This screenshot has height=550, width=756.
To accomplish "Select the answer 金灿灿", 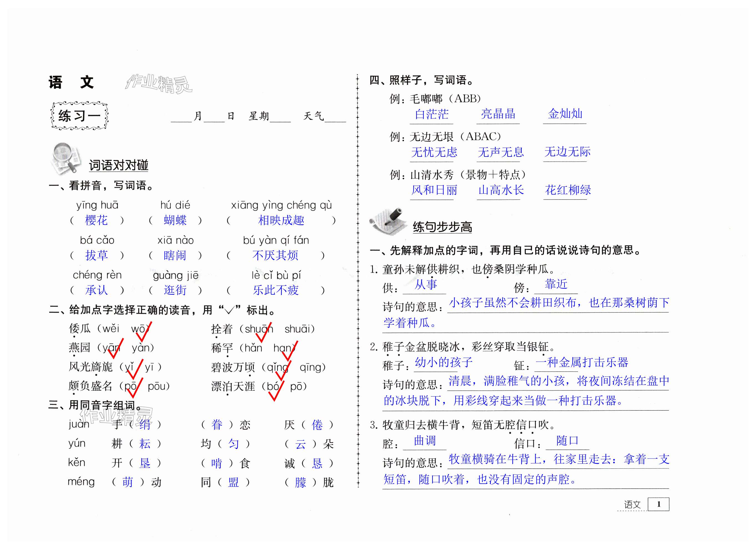I will 565,113.
